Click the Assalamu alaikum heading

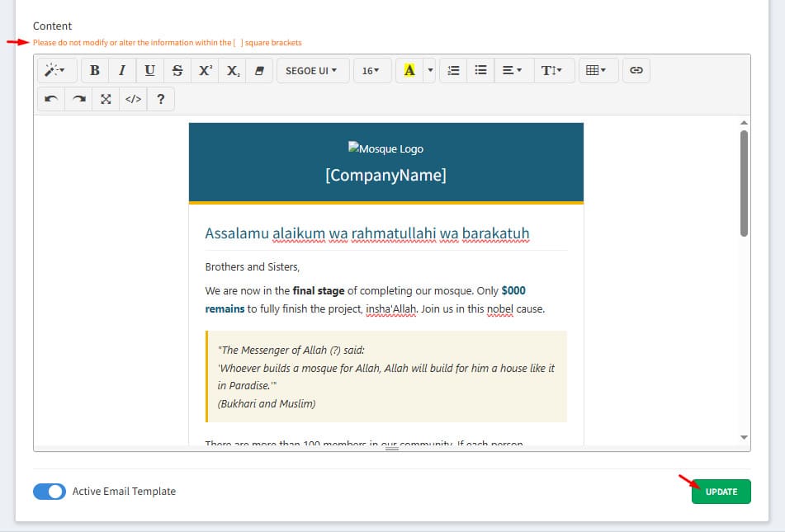point(367,233)
